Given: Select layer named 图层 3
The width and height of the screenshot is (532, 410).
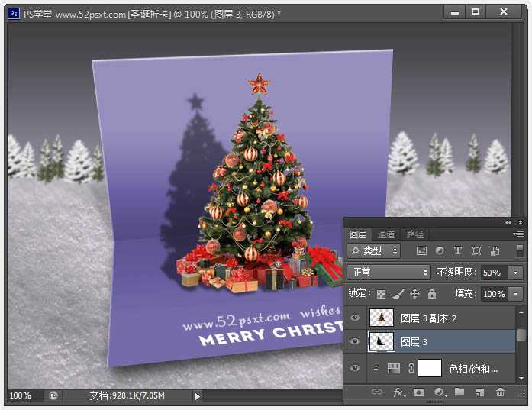Looking at the screenshot, I should pos(414,342).
